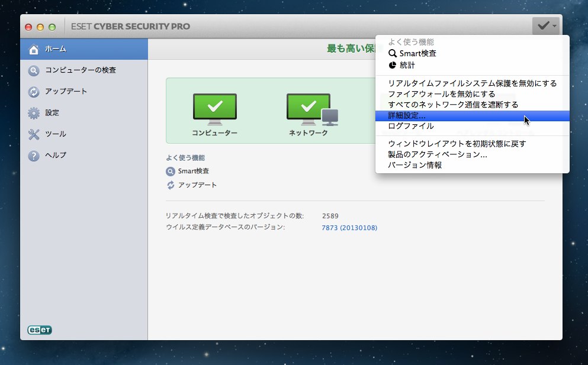Click the magnifier icon for コンピューターの検査
The height and width of the screenshot is (365, 588).
click(x=34, y=70)
